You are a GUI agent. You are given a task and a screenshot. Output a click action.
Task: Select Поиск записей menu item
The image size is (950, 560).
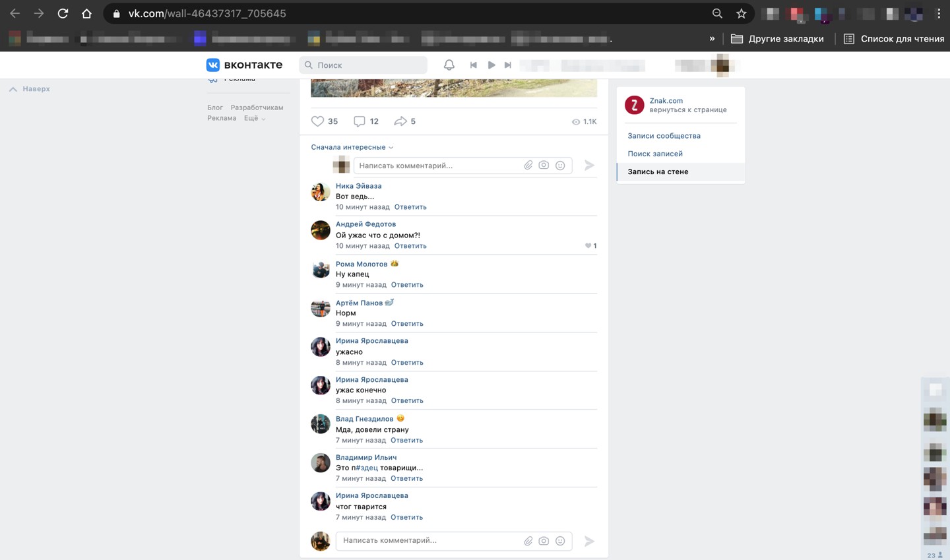pos(655,154)
